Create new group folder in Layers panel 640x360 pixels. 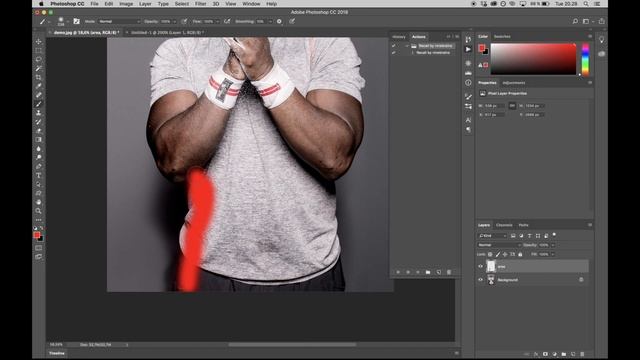[x=564, y=354]
